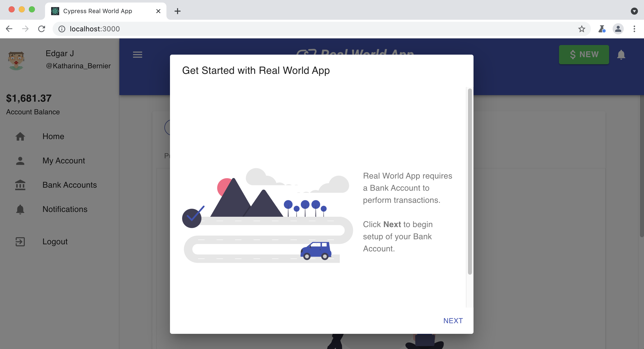This screenshot has height=349, width=644.
Task: Select the Home icon in the sidebar
Action: pos(20,137)
